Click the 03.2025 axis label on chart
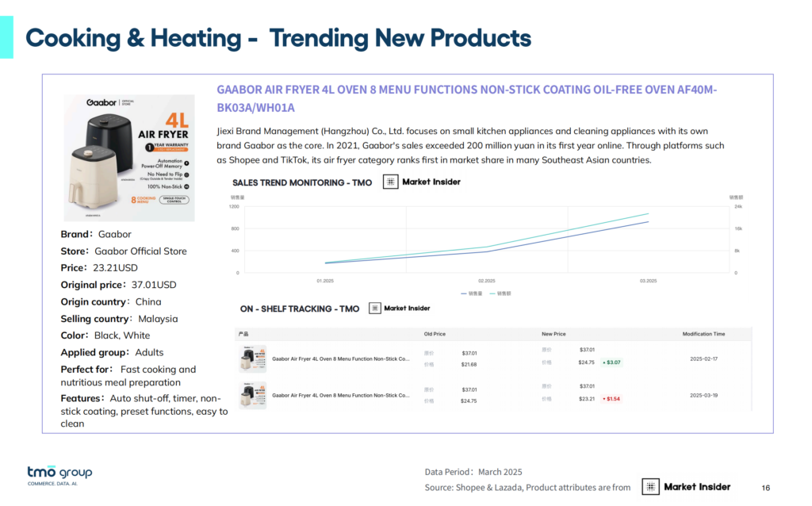Viewport: 812px width, 506px height. (649, 281)
